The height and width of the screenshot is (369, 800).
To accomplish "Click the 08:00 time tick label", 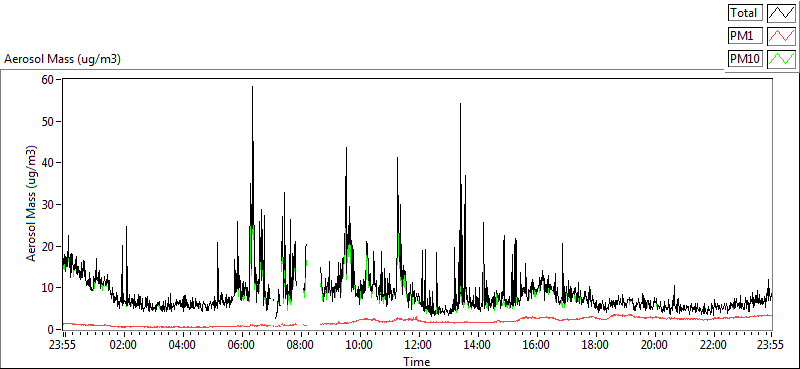I will pyautogui.click(x=300, y=344).
